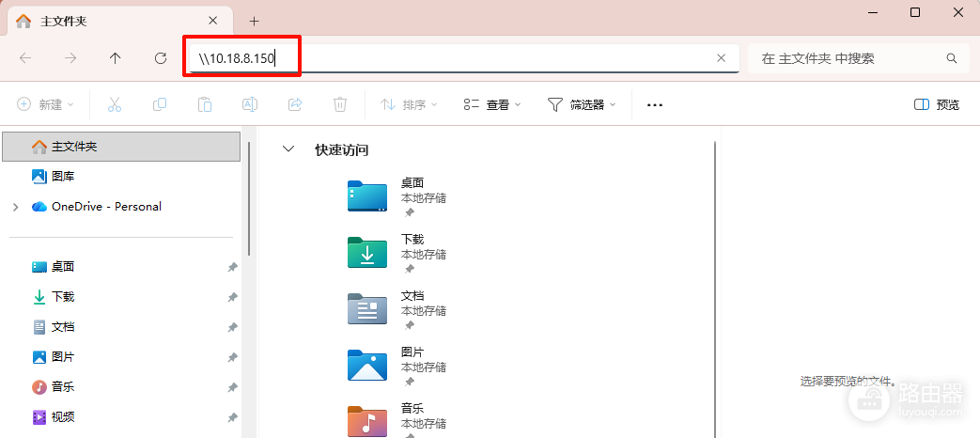Expand the OneDrive - Personal node
The image size is (980, 438).
coord(16,207)
